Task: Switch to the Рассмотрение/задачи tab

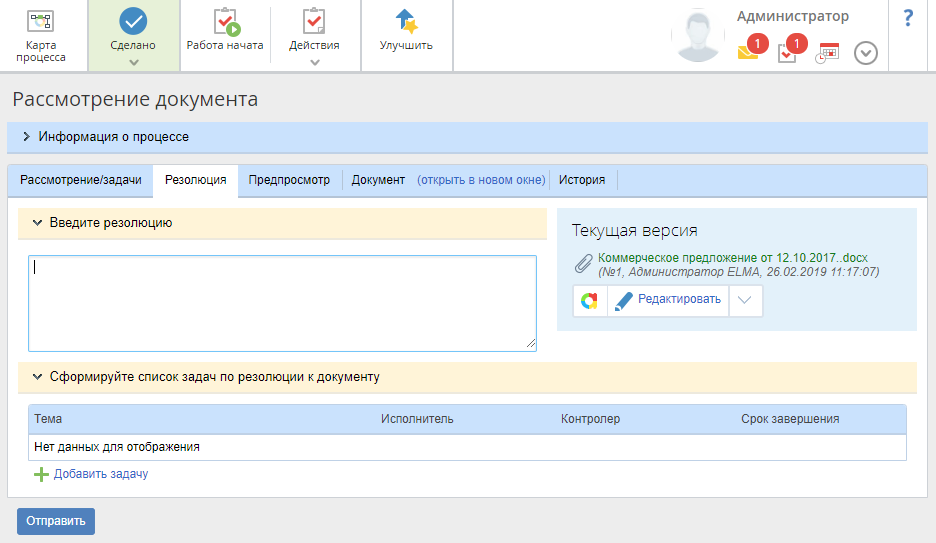Action: click(x=81, y=180)
